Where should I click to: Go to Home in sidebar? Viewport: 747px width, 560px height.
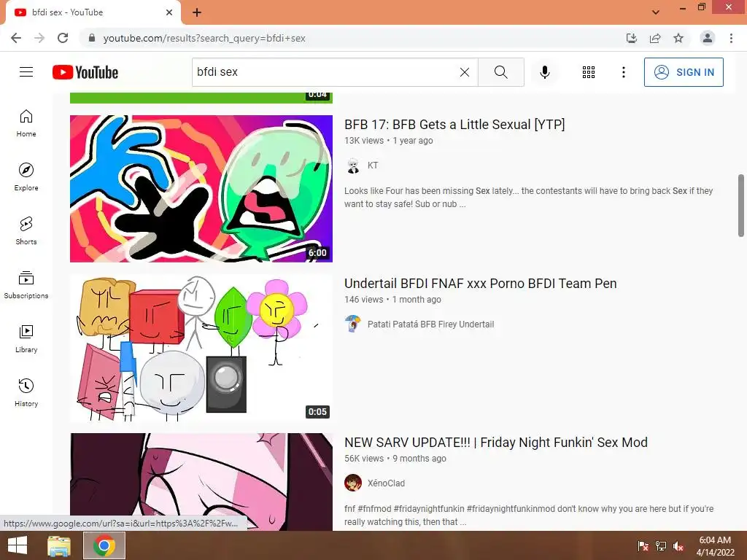coord(26,123)
